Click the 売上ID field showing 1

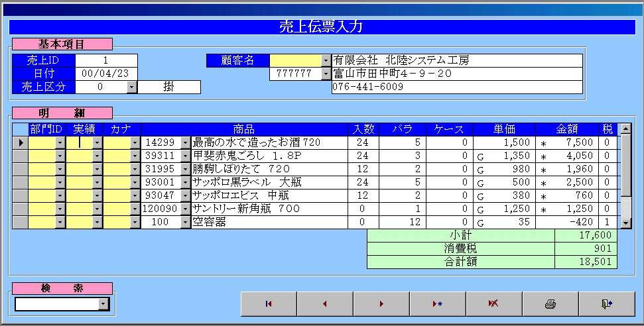tap(106, 60)
